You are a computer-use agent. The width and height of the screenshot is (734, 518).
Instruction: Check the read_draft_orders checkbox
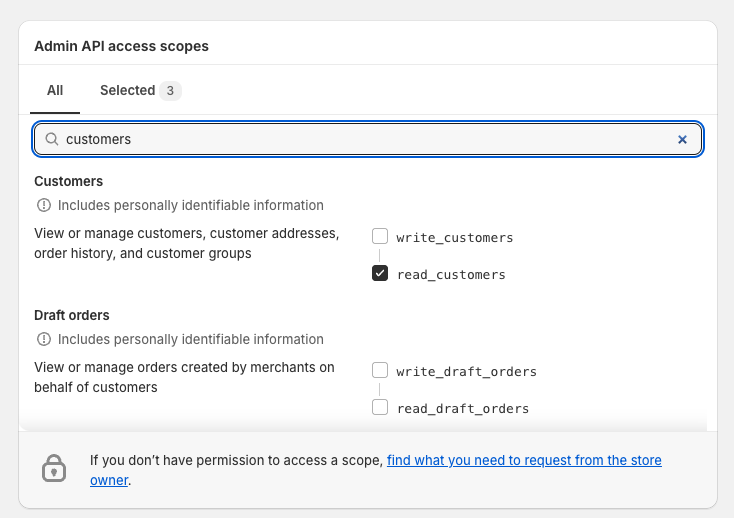coord(380,408)
